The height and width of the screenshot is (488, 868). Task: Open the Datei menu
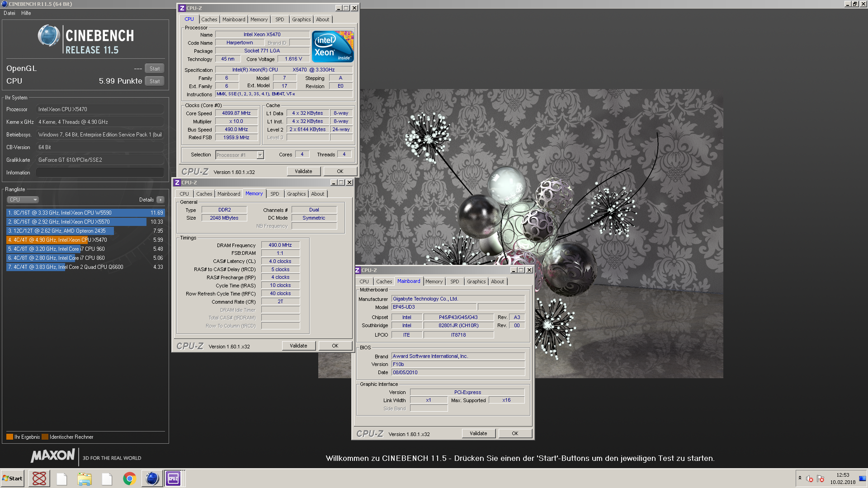[x=9, y=13]
